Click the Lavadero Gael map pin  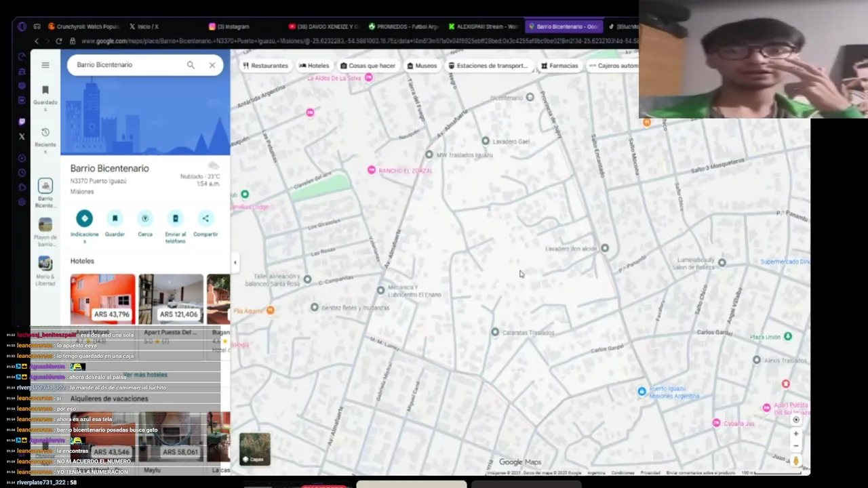486,141
